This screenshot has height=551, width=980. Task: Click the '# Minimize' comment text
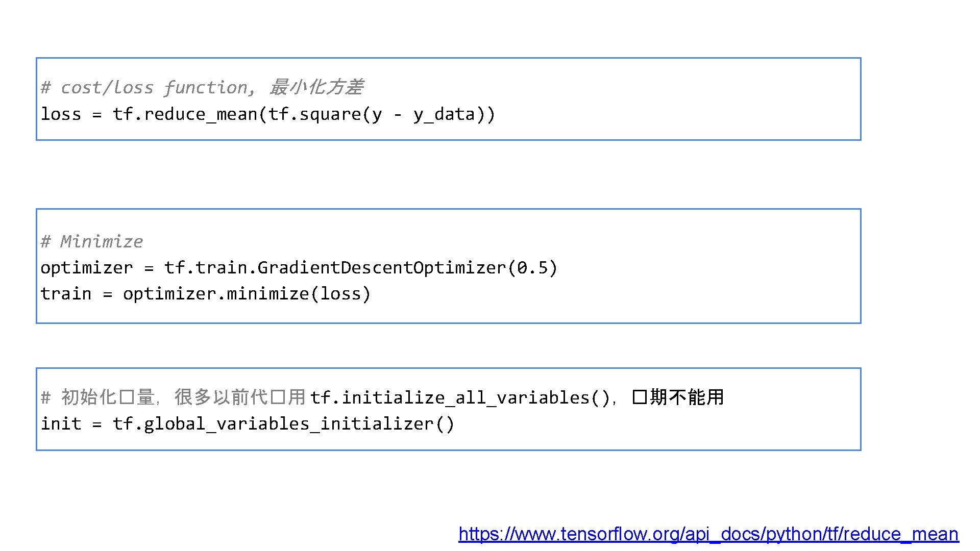click(92, 241)
